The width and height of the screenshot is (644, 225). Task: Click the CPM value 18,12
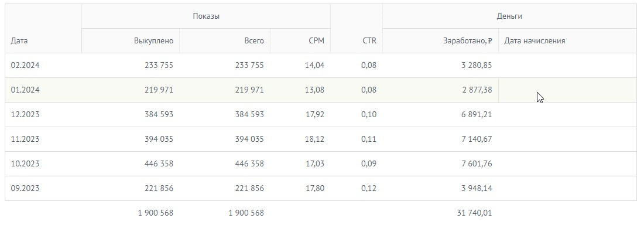point(314,139)
